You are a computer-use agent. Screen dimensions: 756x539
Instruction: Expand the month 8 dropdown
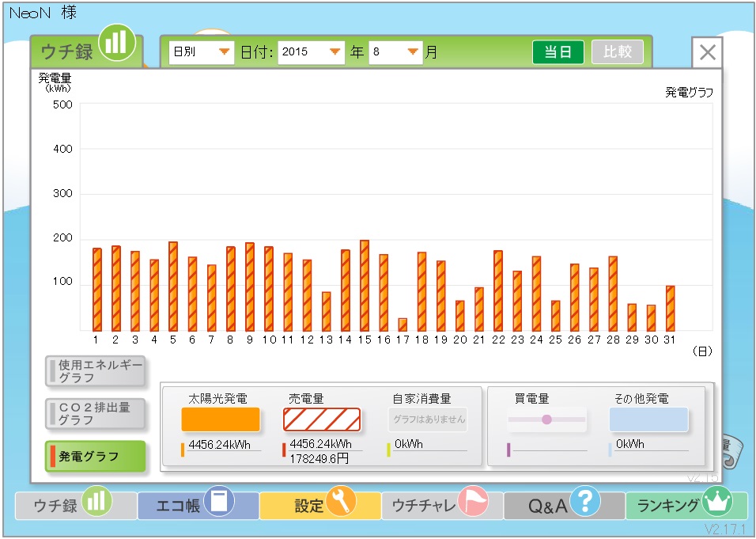[x=395, y=52]
